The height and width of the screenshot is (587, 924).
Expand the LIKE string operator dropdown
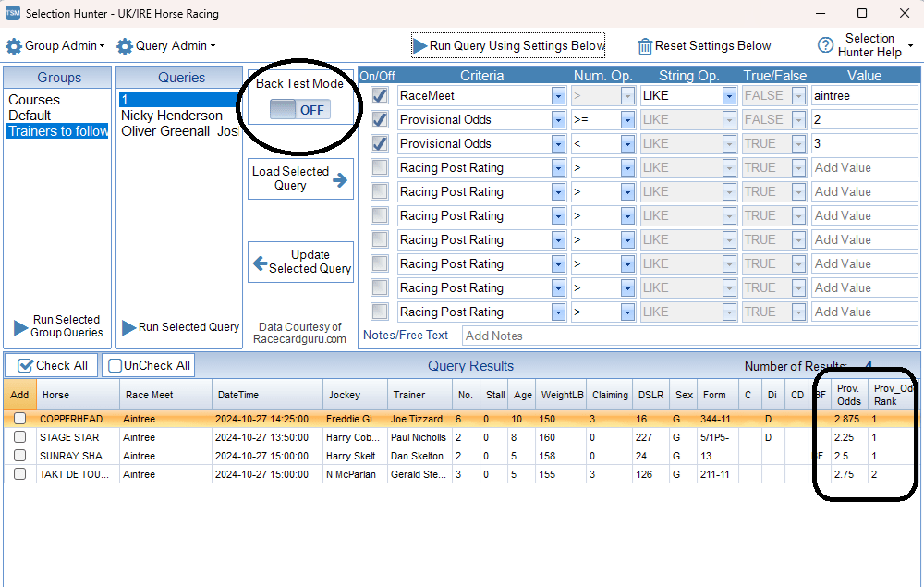(729, 95)
